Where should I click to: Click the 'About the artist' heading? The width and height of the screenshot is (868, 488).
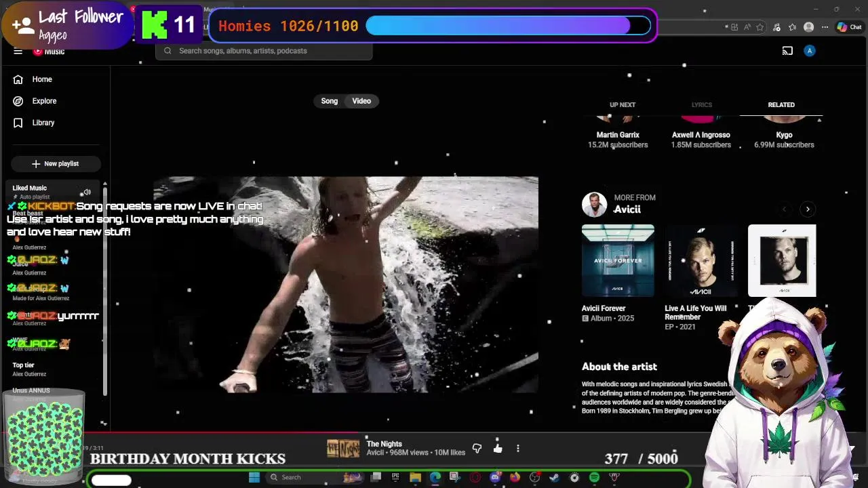[619, 367]
